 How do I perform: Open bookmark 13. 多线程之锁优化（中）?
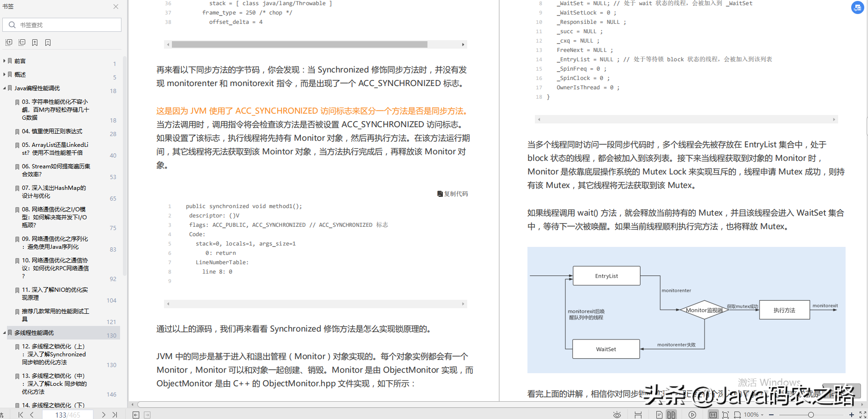(54, 383)
